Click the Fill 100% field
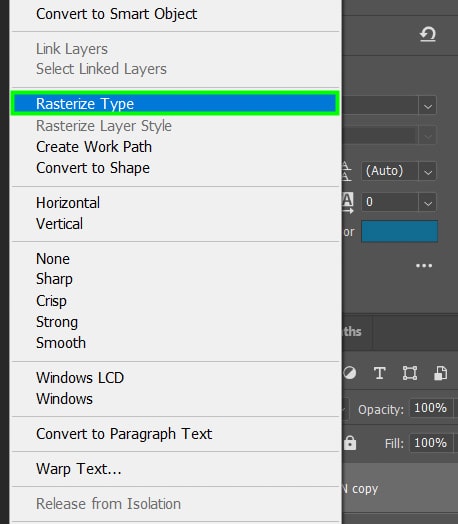Viewport: 458px width, 524px height. [x=431, y=443]
